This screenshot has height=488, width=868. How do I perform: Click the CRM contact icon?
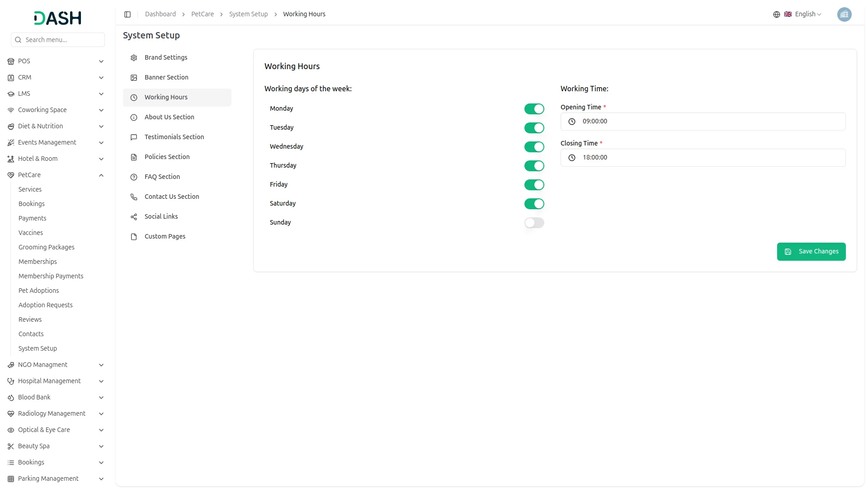click(11, 78)
